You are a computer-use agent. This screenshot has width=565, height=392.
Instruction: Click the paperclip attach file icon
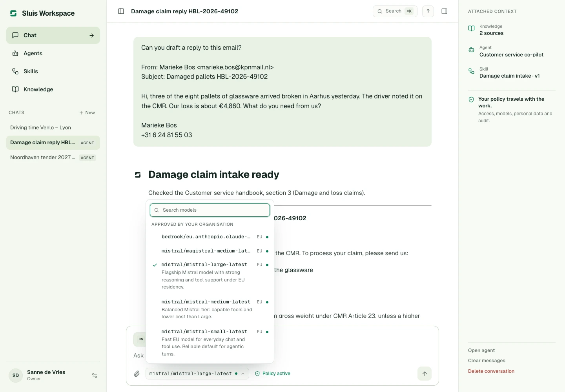pyautogui.click(x=137, y=374)
